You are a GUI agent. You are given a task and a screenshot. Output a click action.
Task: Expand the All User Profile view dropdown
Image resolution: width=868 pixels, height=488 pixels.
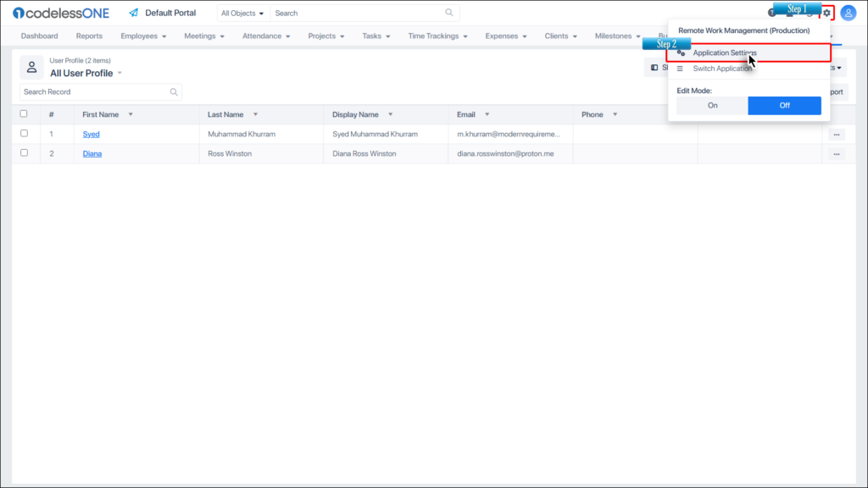point(120,73)
